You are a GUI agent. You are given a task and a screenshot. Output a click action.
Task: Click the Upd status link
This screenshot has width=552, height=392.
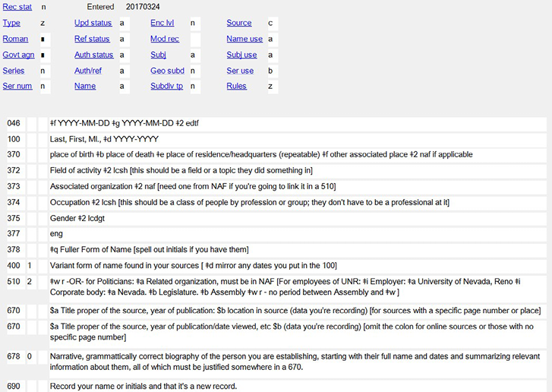93,24
